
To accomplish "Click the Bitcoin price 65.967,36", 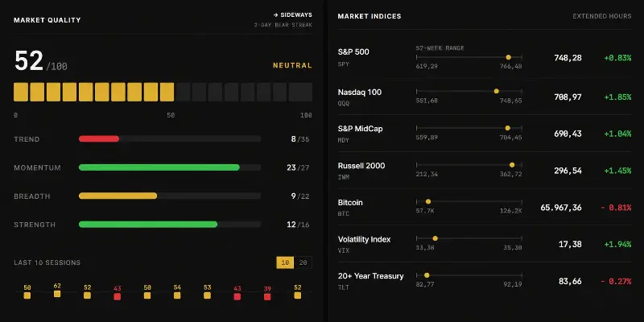I will coord(561,208).
